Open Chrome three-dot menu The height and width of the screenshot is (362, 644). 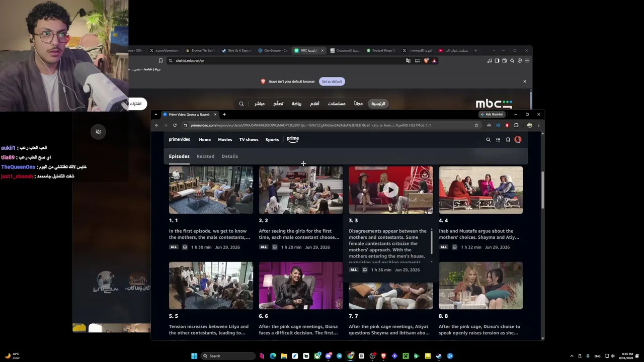pos(538,125)
